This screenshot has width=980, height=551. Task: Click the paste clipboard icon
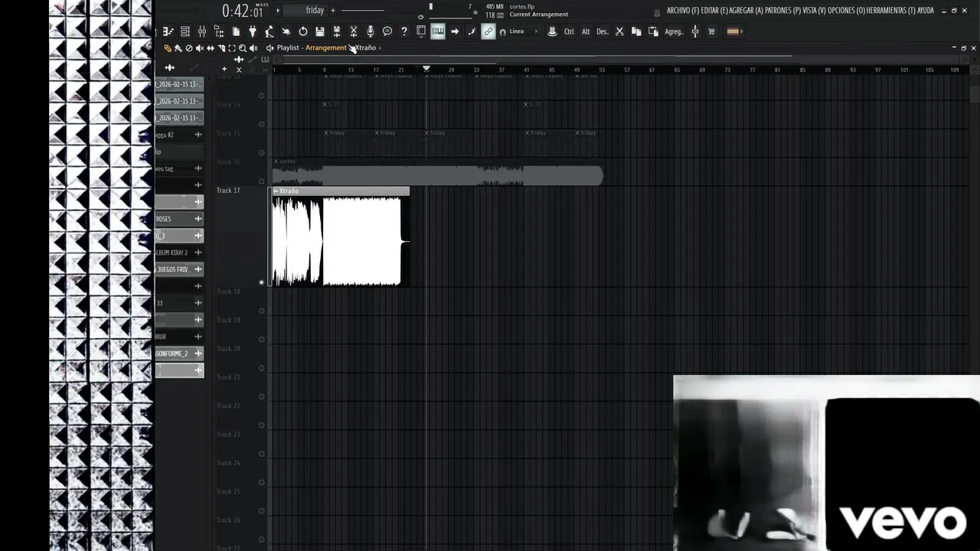[653, 31]
